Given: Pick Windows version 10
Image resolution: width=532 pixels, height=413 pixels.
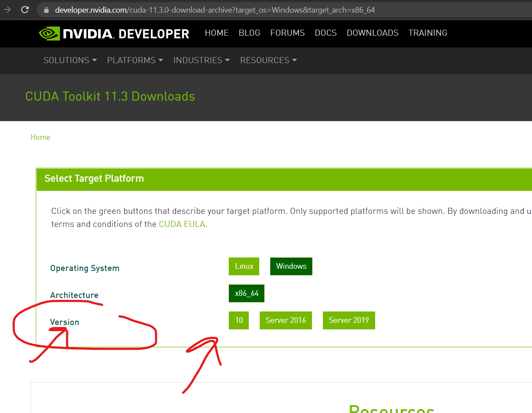Looking at the screenshot, I should click(x=239, y=320).
